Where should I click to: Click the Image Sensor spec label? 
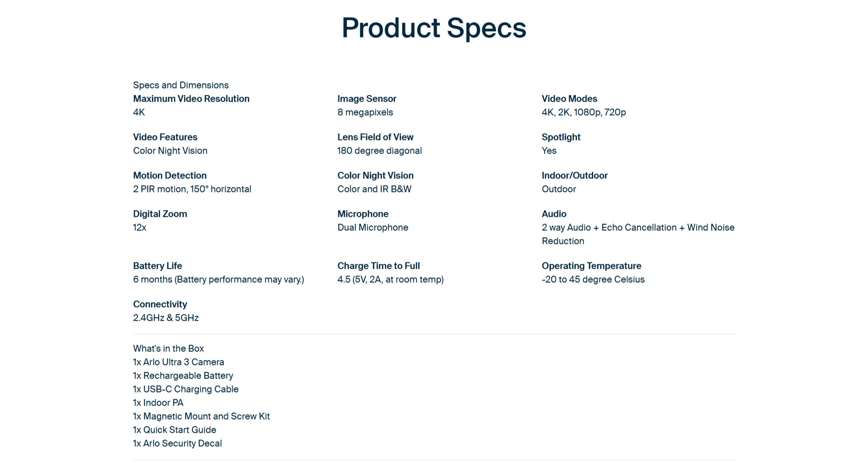367,98
